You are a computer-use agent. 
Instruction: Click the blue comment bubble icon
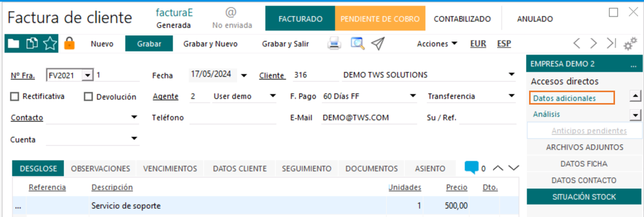click(471, 168)
